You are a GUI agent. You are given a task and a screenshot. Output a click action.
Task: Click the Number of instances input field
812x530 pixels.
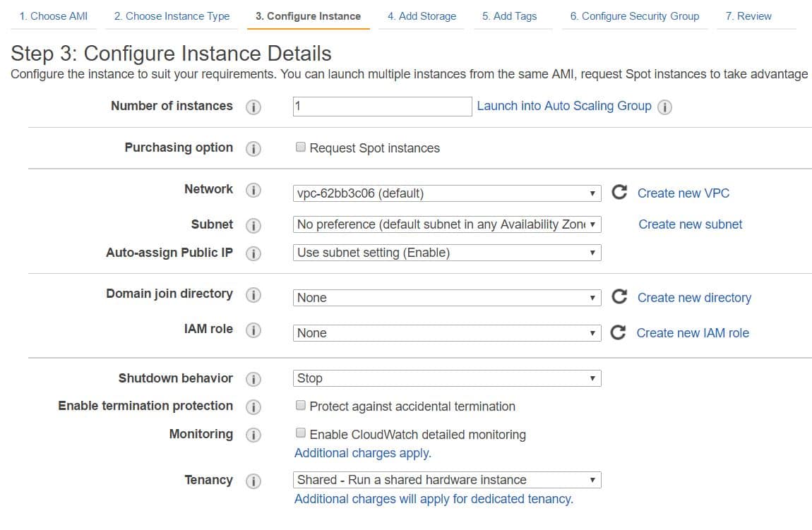[x=381, y=106]
